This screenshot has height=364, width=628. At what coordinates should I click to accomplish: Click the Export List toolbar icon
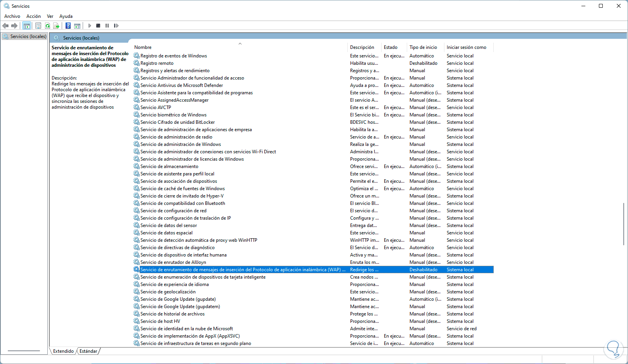tap(56, 26)
